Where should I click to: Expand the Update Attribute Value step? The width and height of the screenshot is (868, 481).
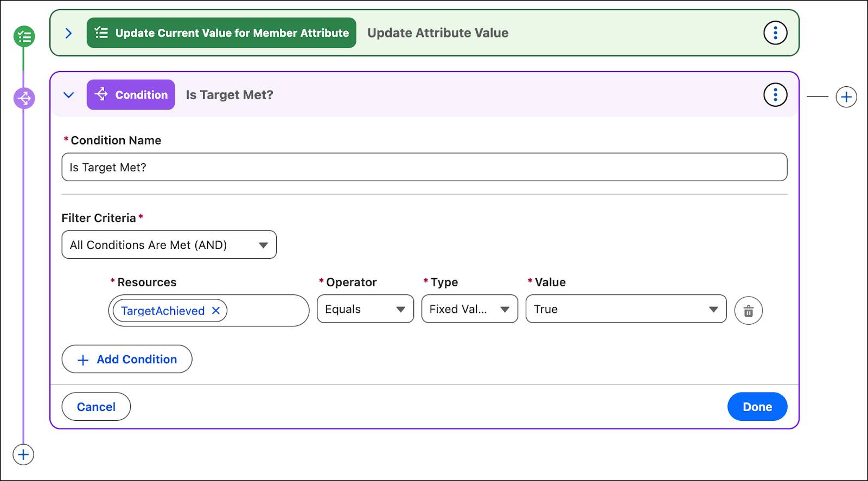click(68, 33)
